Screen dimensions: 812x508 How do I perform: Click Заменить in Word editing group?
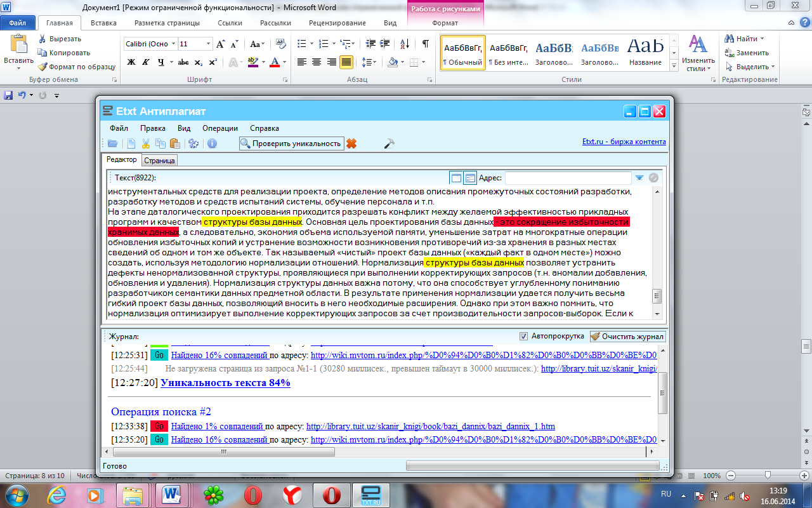[748, 53]
